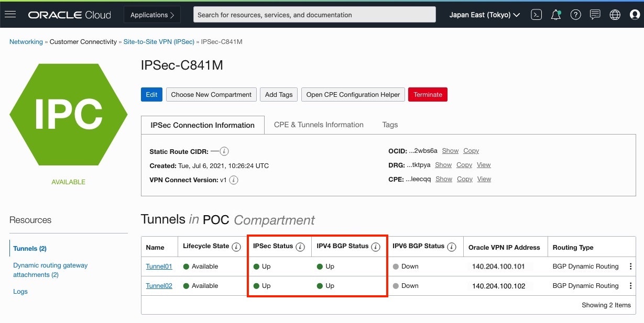Screen dimensions: 644x323
Task: Click Show next to CPE
Action: (x=444, y=179)
